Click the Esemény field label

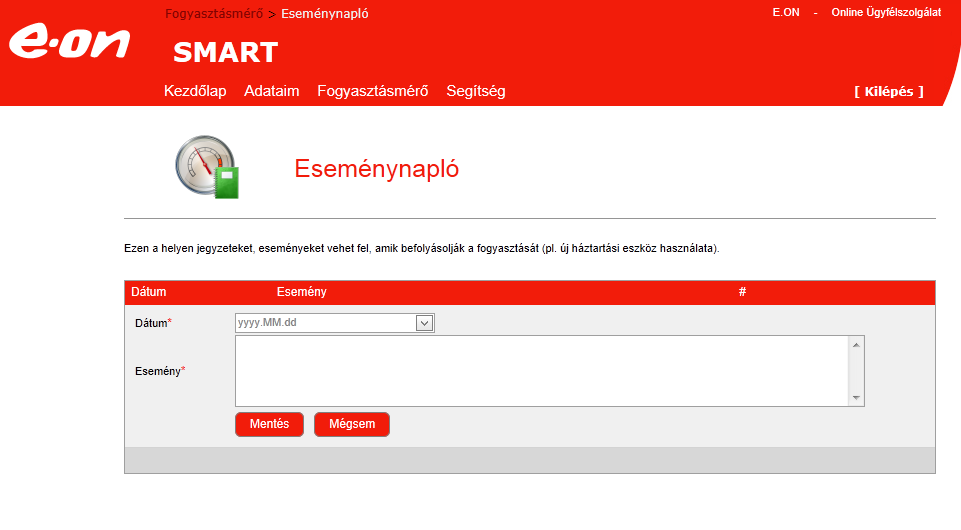tap(160, 371)
